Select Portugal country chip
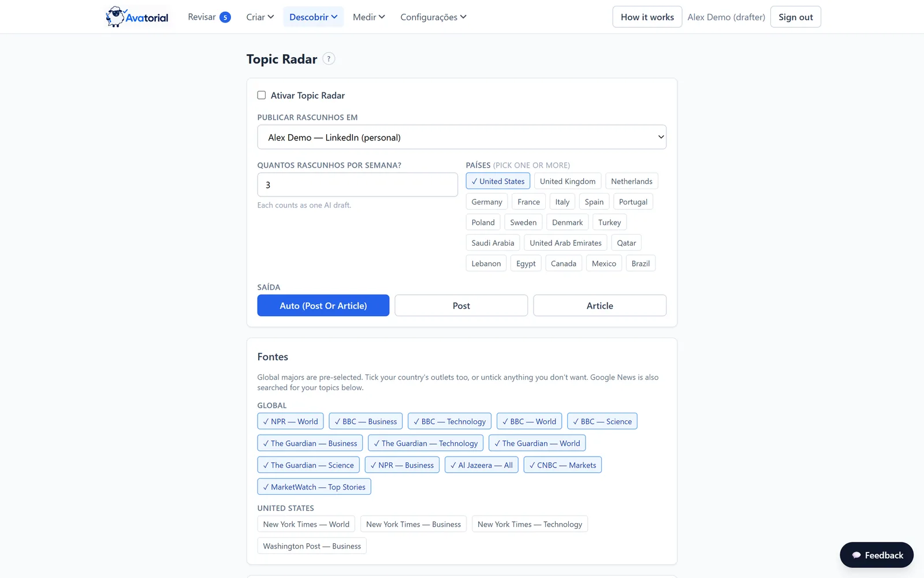 pyautogui.click(x=633, y=202)
